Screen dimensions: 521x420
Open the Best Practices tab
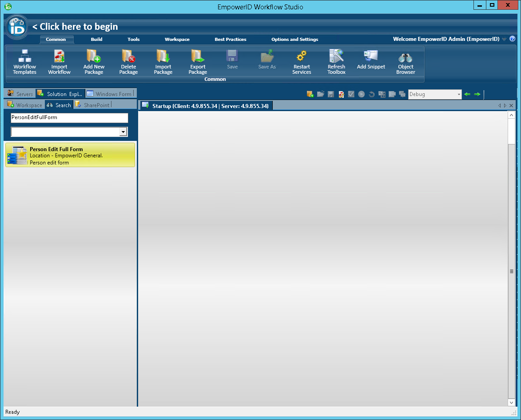coord(230,39)
